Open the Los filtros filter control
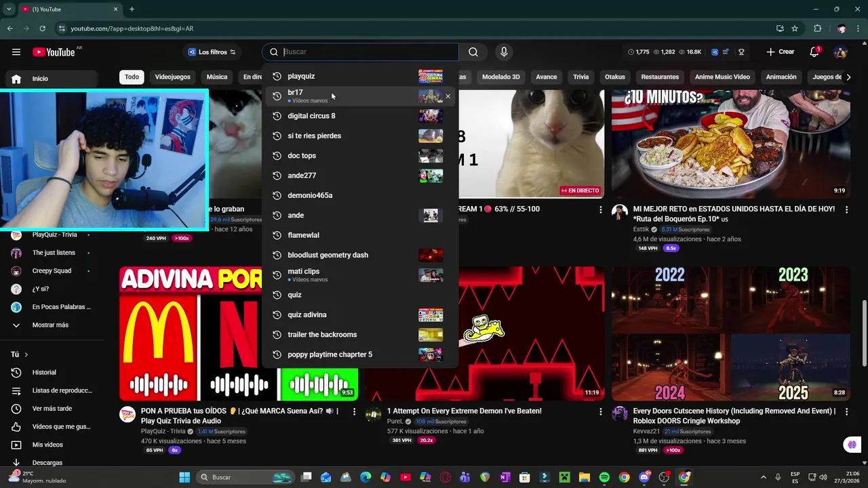Image resolution: width=868 pixels, height=488 pixels. [x=212, y=52]
